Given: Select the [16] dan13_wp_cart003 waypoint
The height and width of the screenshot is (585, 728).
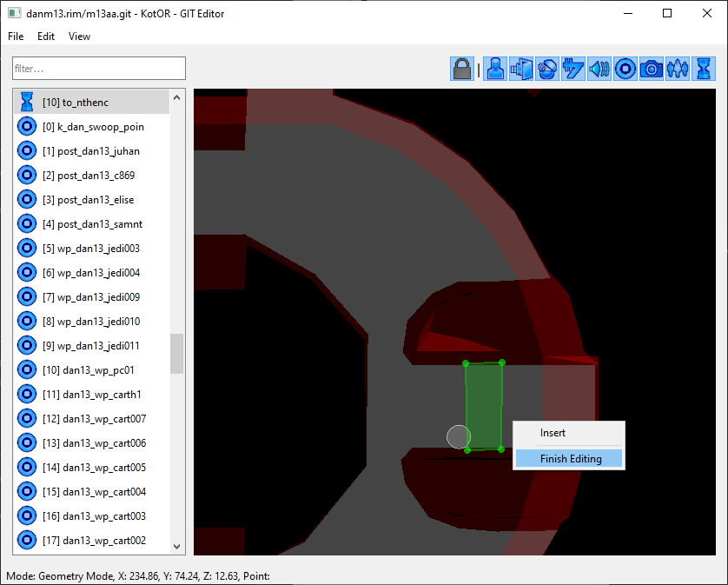Looking at the screenshot, I should (91, 516).
